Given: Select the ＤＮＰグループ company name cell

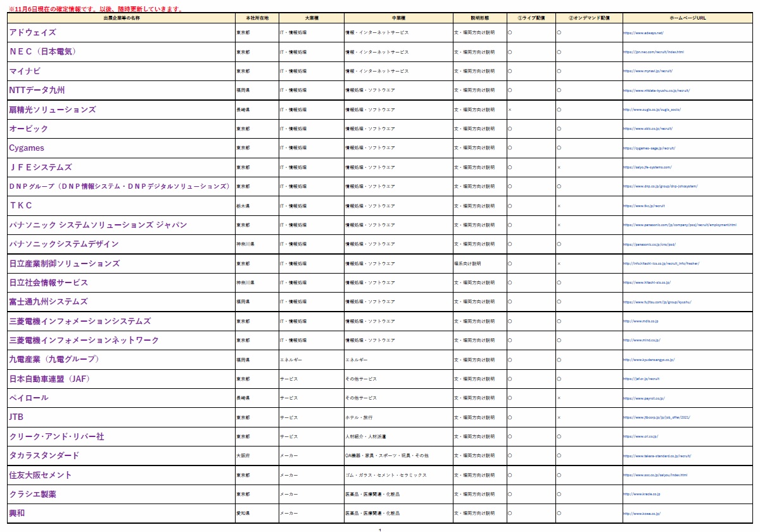Looking at the screenshot, I should [x=122, y=186].
